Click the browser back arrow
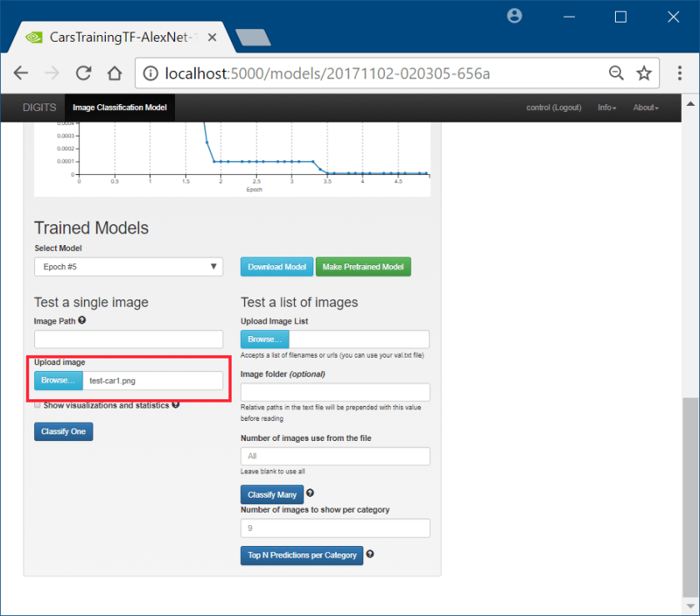The image size is (700, 616). point(21,73)
